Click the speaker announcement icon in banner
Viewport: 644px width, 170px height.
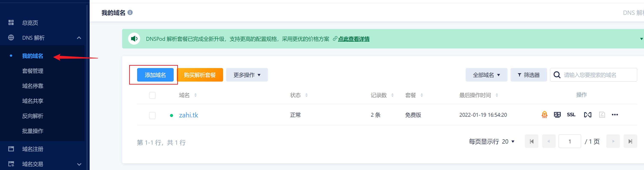point(134,39)
